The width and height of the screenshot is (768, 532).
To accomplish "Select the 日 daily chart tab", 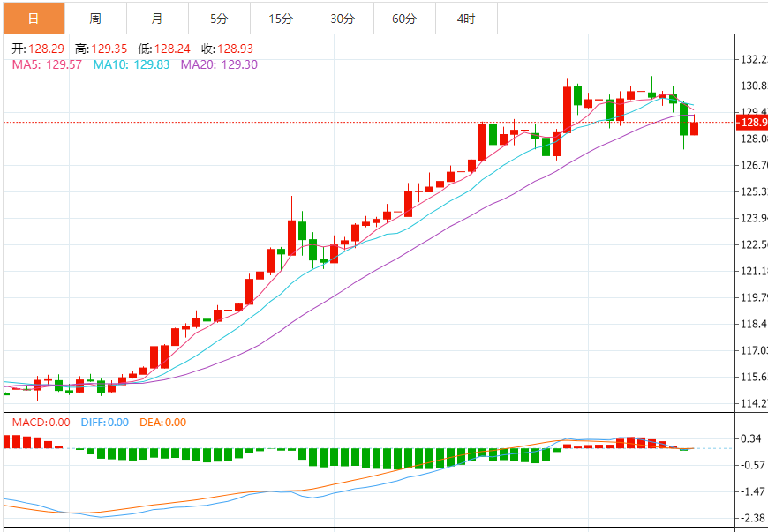I will click(x=34, y=19).
